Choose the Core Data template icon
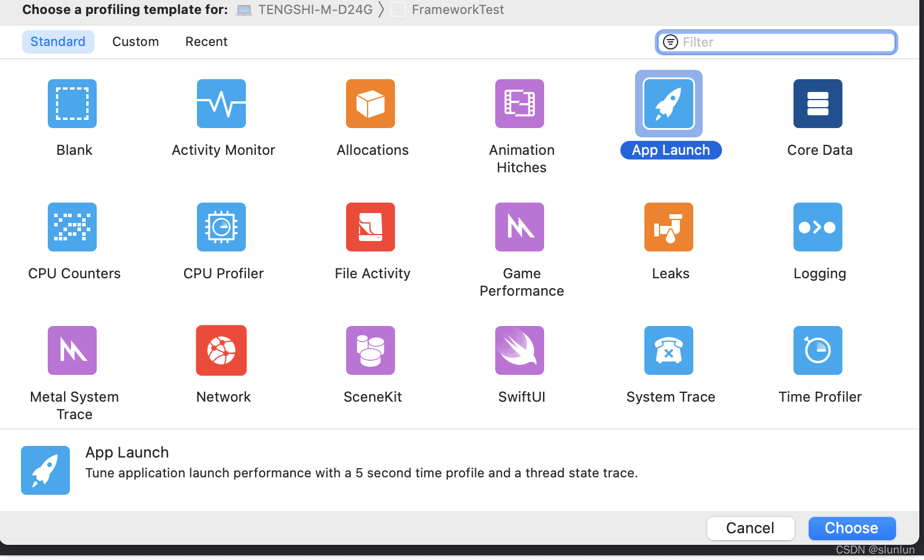 (x=818, y=104)
